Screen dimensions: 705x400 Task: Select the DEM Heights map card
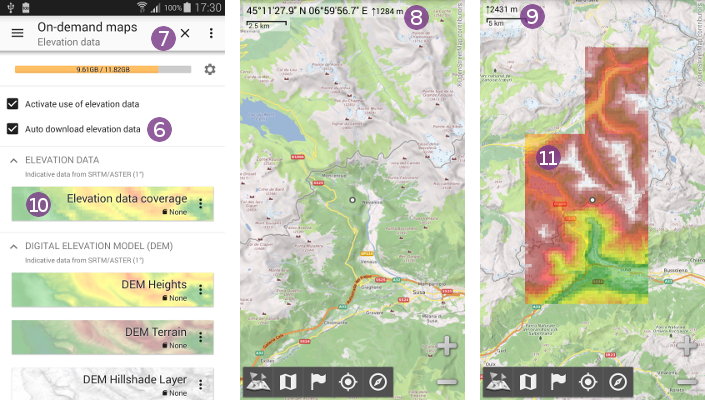(112, 290)
